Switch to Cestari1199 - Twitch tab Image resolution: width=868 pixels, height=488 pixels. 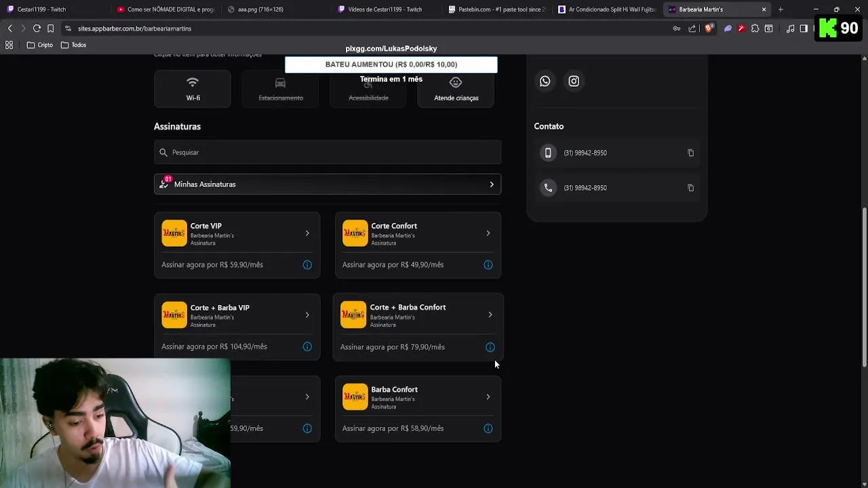(x=54, y=9)
